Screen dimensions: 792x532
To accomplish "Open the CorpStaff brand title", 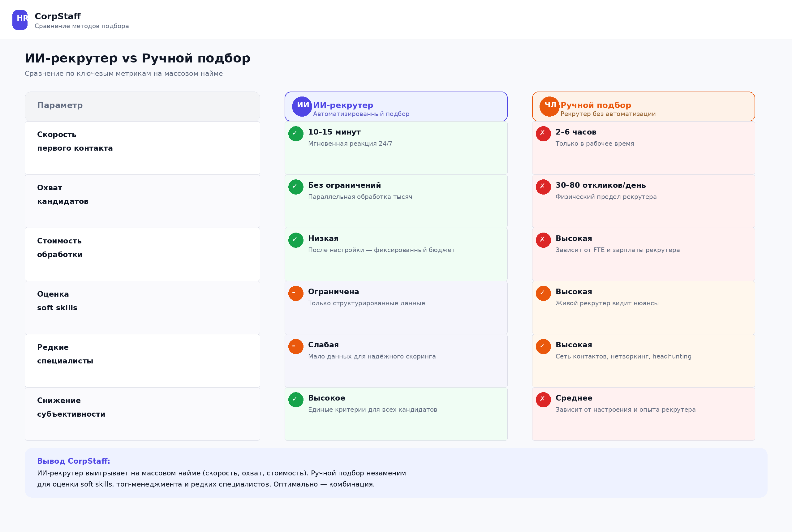I will click(58, 16).
